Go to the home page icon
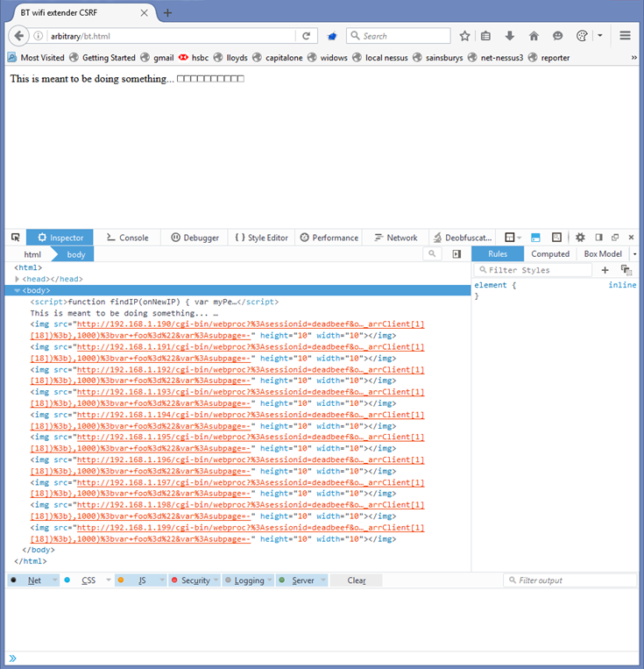644x669 pixels. pyautogui.click(x=534, y=36)
